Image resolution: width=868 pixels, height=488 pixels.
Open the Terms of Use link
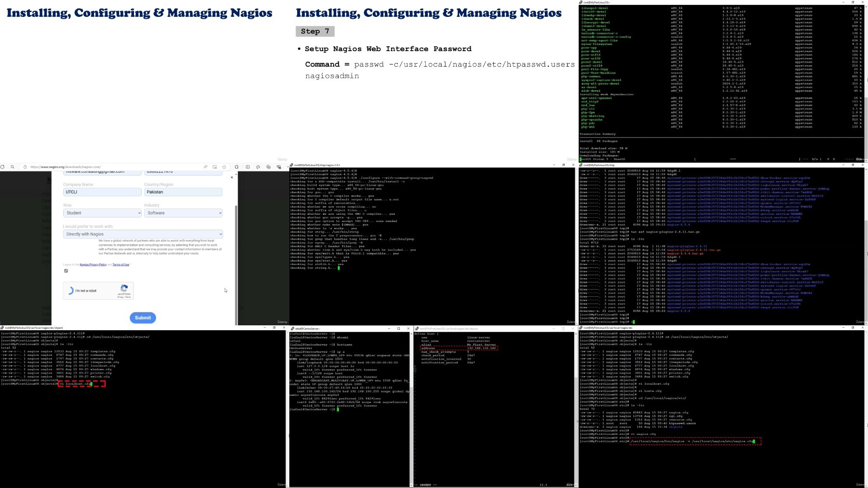click(x=121, y=265)
